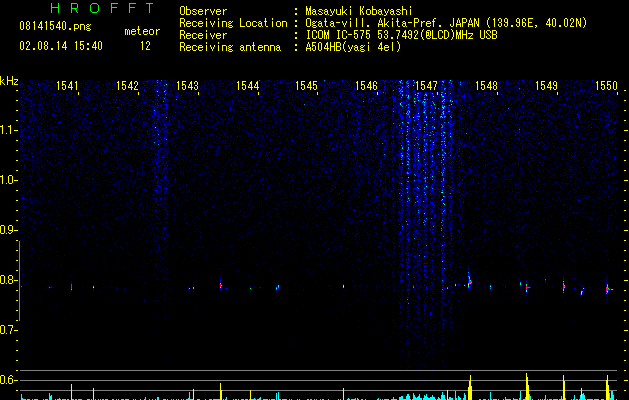Viewport: 629px width, 400px height.
Task: Click the 1.1 kHz axis label
Action: click(8, 130)
